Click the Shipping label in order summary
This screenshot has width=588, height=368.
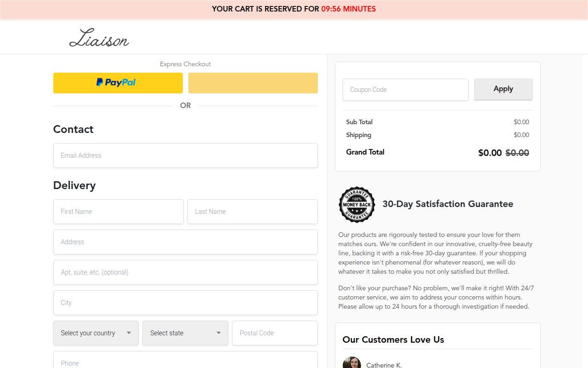359,135
